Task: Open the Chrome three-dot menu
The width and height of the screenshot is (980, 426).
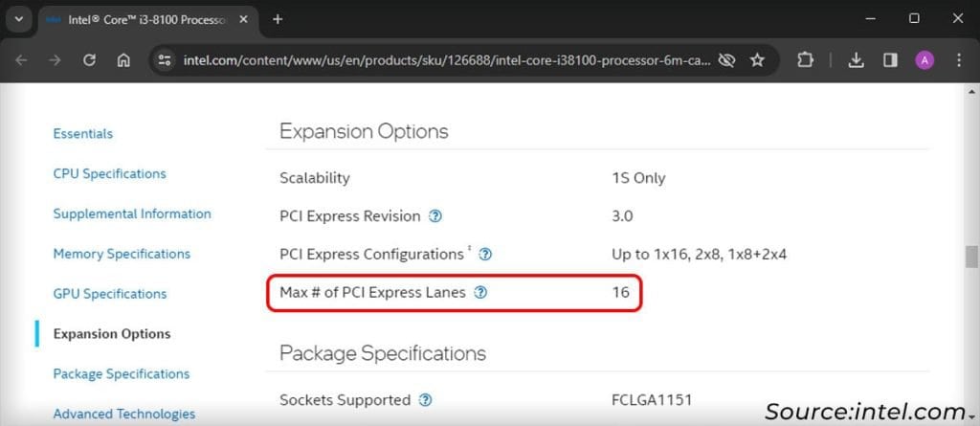Action: tap(958, 59)
